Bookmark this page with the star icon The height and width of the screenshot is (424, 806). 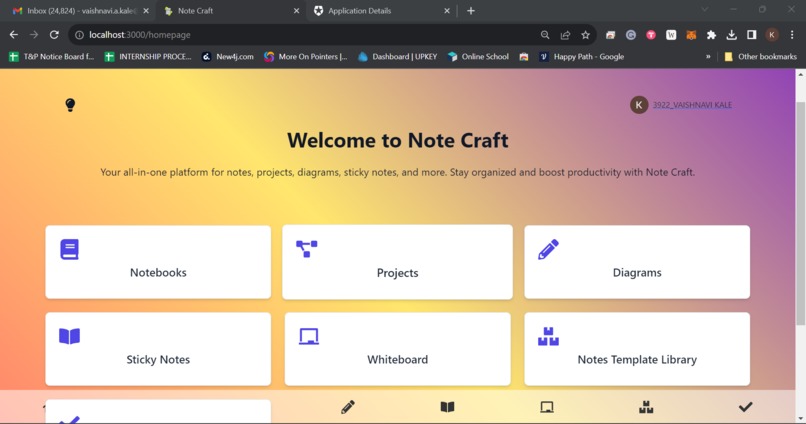[x=585, y=35]
